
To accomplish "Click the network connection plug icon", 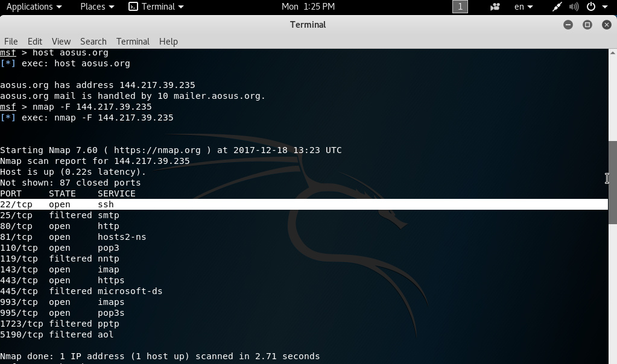I will [x=557, y=7].
